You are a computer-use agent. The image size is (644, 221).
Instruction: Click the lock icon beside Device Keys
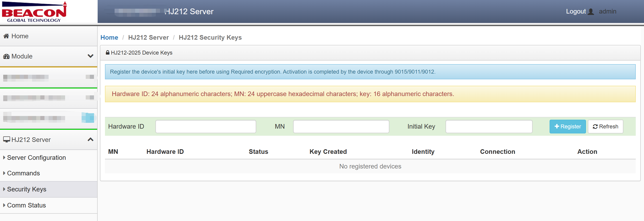click(x=107, y=52)
